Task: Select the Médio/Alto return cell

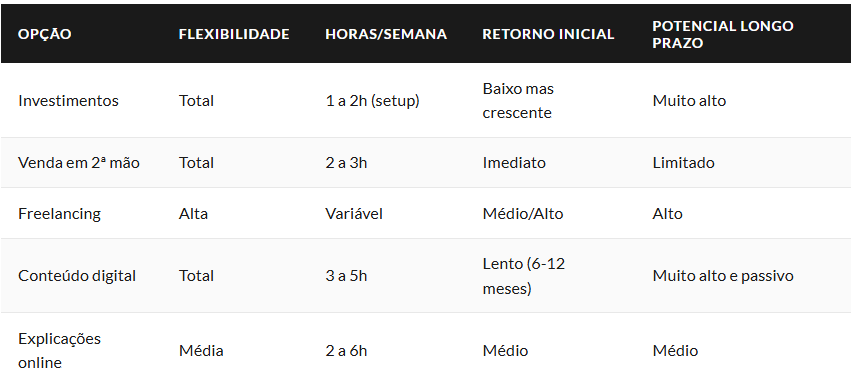Action: (523, 214)
